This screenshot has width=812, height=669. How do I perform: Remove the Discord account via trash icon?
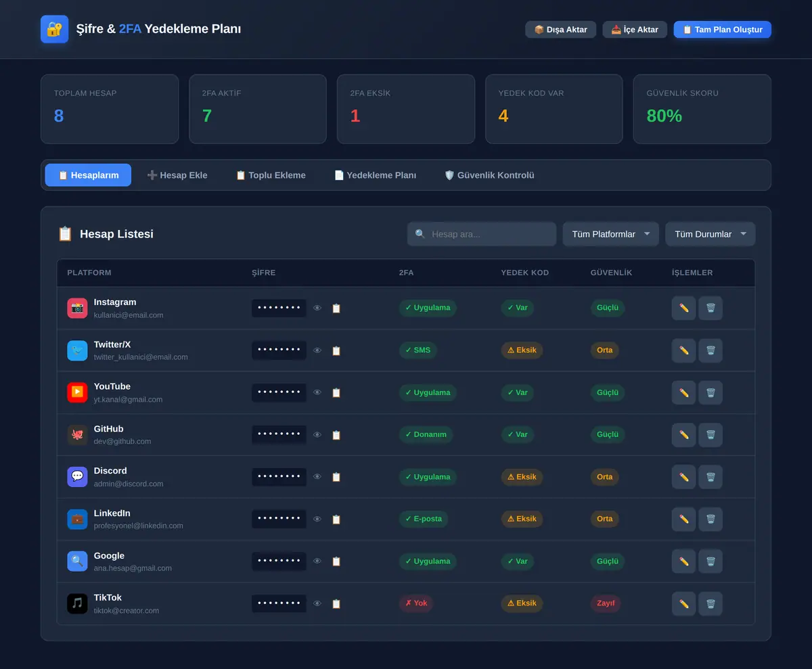(x=710, y=477)
